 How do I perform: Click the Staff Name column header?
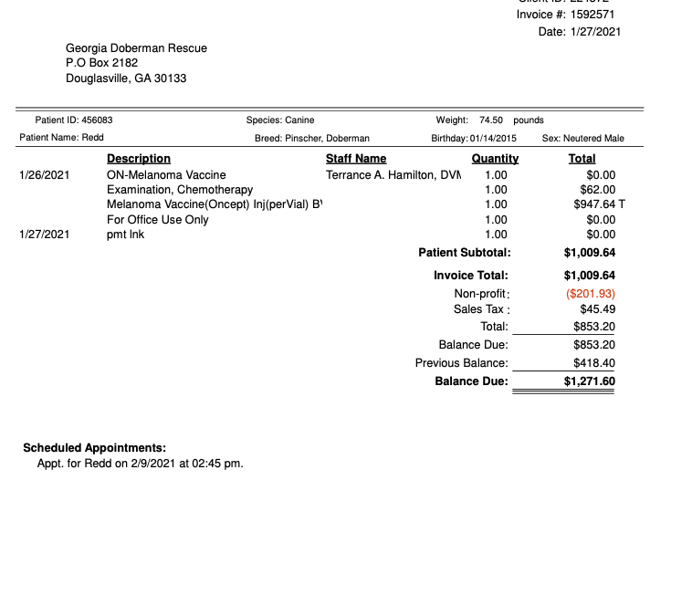tap(356, 159)
